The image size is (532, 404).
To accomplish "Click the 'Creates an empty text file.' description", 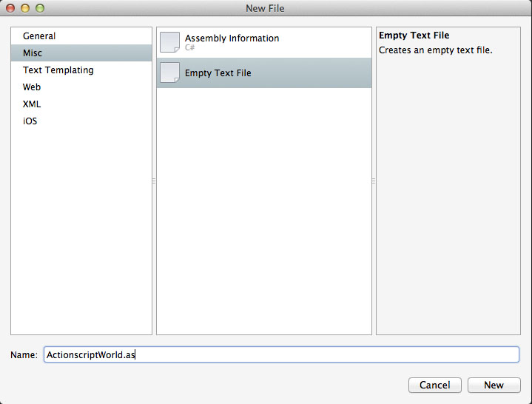I will point(435,50).
